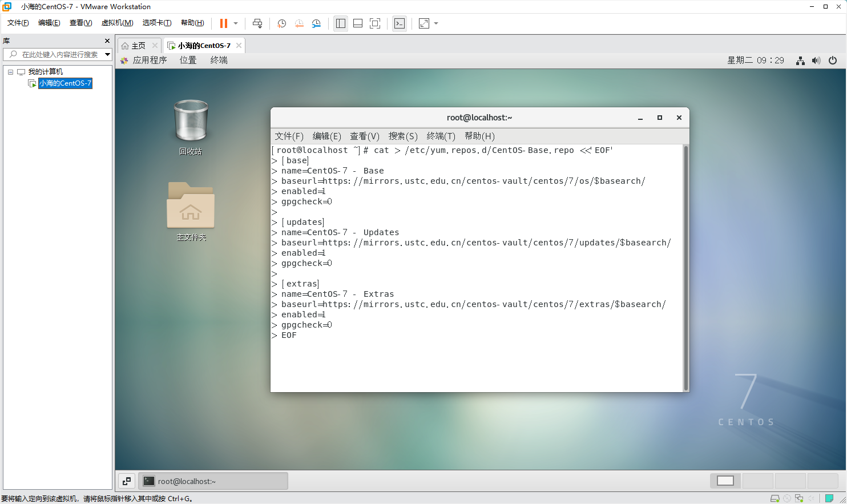Switch to the third workspace
This screenshot has width=847, height=504.
coord(790,481)
